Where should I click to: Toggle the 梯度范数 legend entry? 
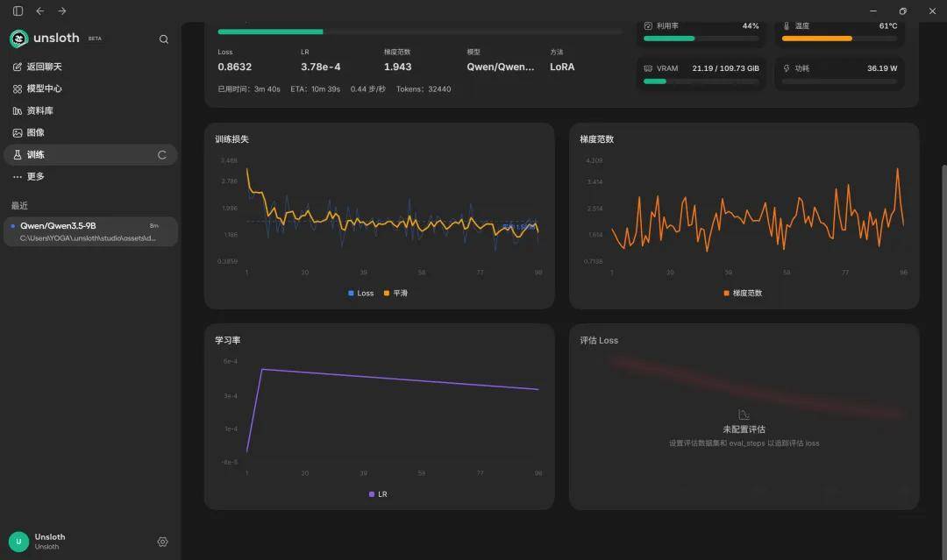(743, 294)
